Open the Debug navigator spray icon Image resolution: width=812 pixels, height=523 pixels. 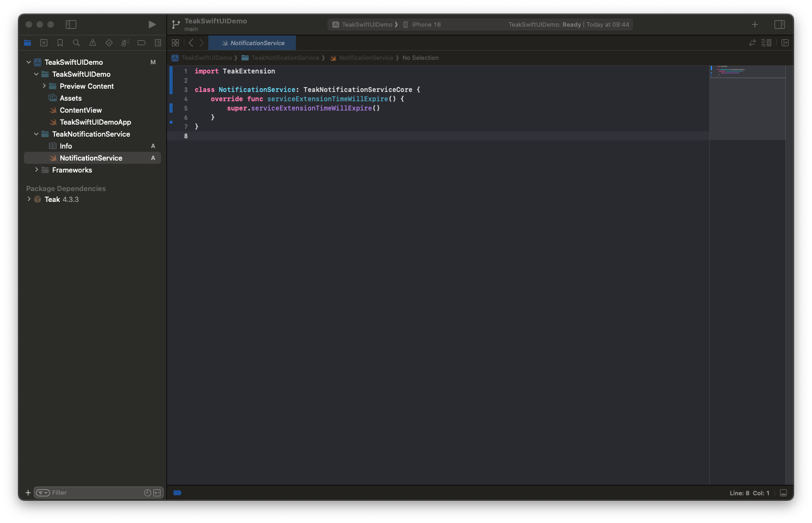coord(125,43)
